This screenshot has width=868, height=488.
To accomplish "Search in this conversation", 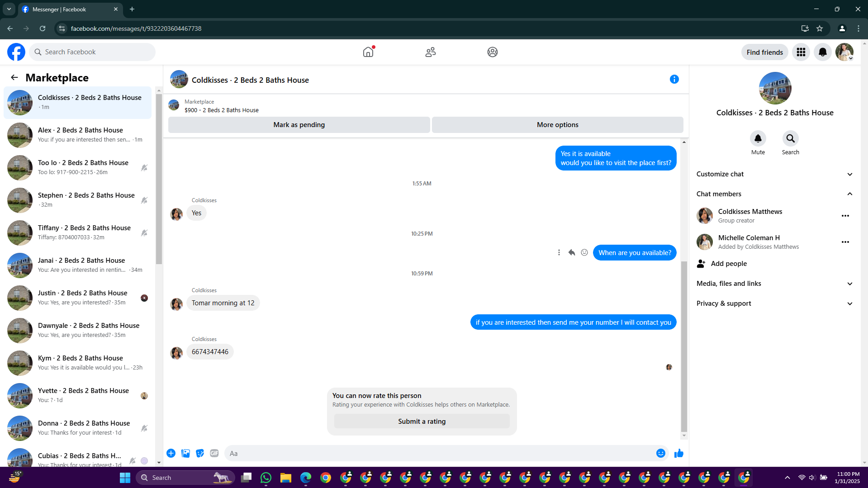I will 791,138.
